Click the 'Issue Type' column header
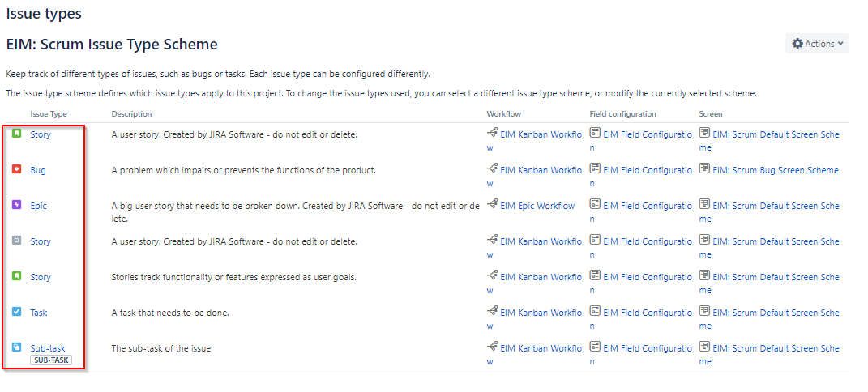Viewport: 868px width, 392px height. coord(49,114)
